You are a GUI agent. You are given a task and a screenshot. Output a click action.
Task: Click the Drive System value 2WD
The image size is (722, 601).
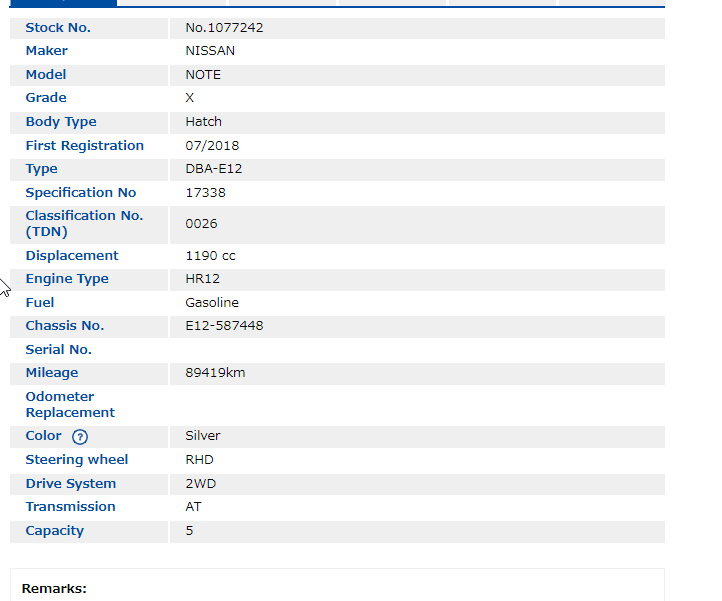coord(200,484)
